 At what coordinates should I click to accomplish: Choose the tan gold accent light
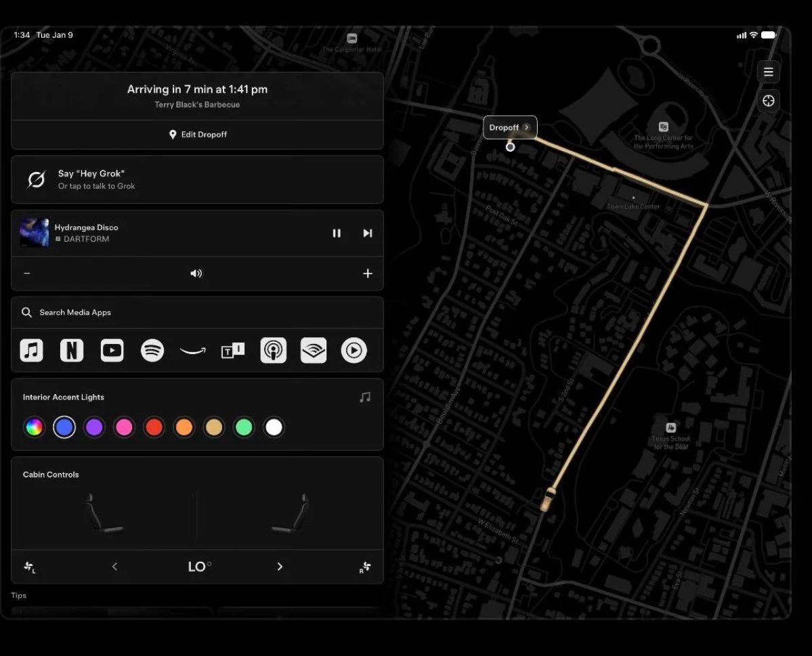[214, 427]
